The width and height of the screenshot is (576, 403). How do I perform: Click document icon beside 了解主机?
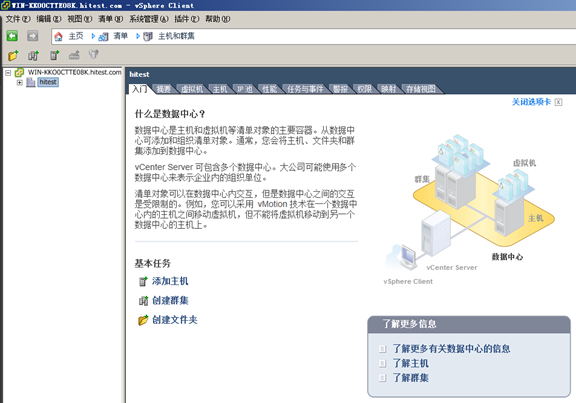[x=382, y=364]
